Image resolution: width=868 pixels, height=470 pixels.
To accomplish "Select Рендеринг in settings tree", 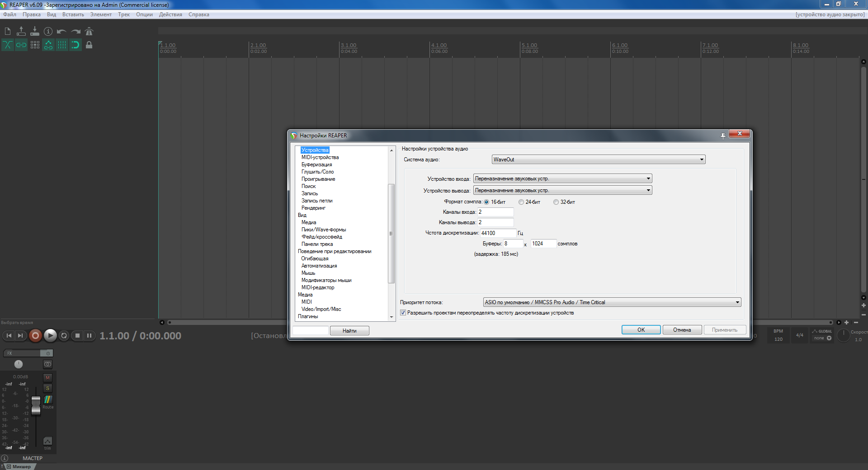I will coord(313,208).
